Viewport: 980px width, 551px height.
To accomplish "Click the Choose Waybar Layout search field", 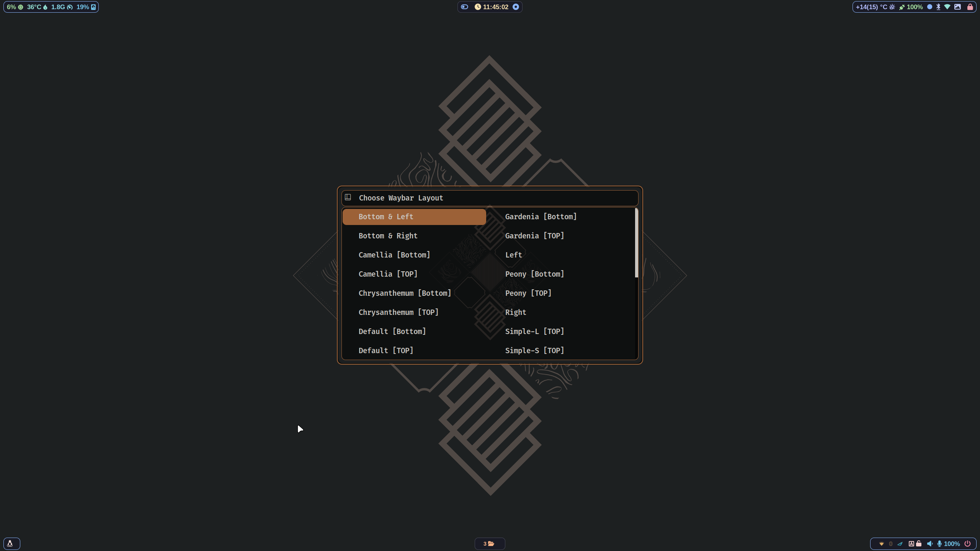I will pos(490,198).
